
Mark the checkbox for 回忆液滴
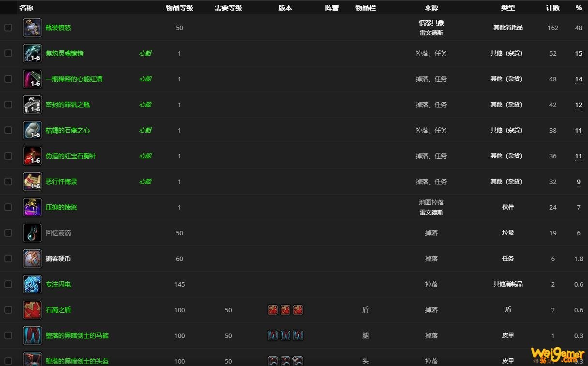pyautogui.click(x=8, y=233)
